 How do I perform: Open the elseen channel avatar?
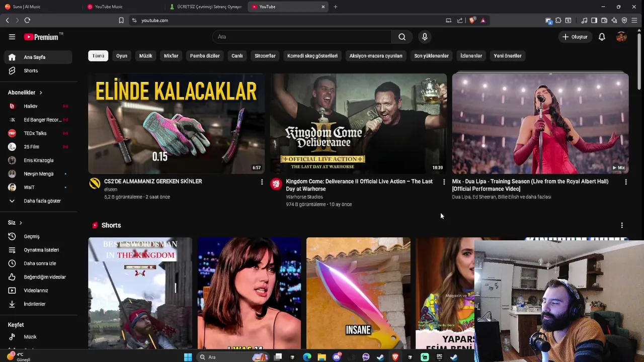95,184
